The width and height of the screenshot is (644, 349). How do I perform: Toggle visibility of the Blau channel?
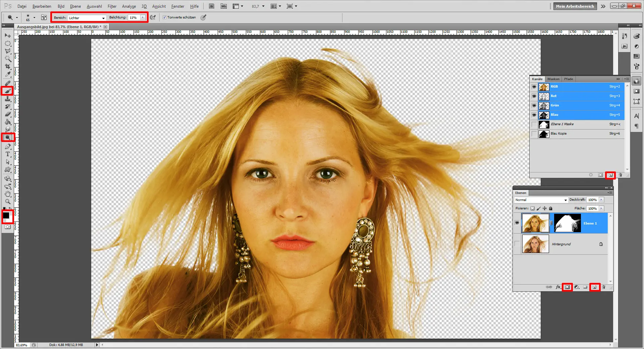[x=534, y=115]
